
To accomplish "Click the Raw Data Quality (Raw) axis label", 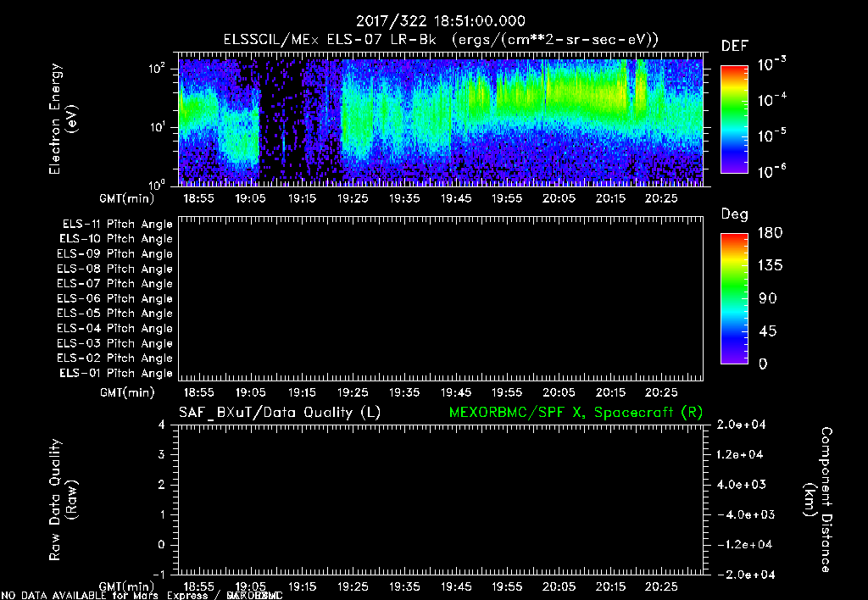I will [63, 500].
